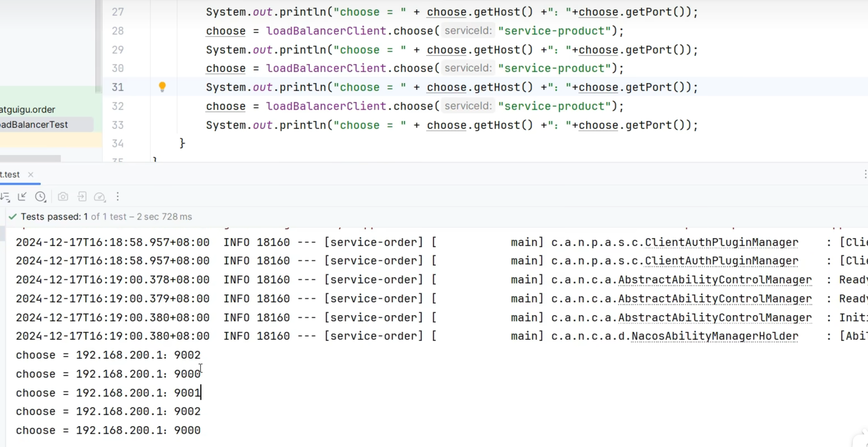Viewport: 868px width, 447px height.
Task: Click the first AbstractAbilityControlManager log link
Action: pos(714,280)
